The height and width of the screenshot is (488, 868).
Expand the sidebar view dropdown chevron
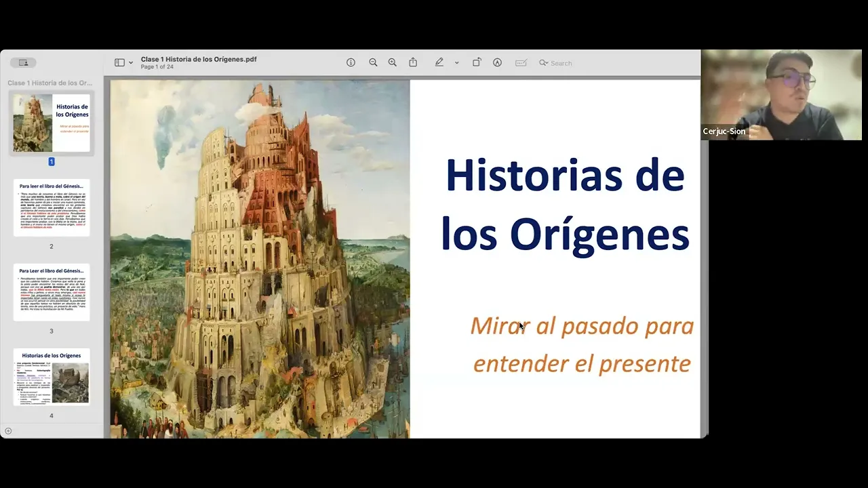[131, 63]
